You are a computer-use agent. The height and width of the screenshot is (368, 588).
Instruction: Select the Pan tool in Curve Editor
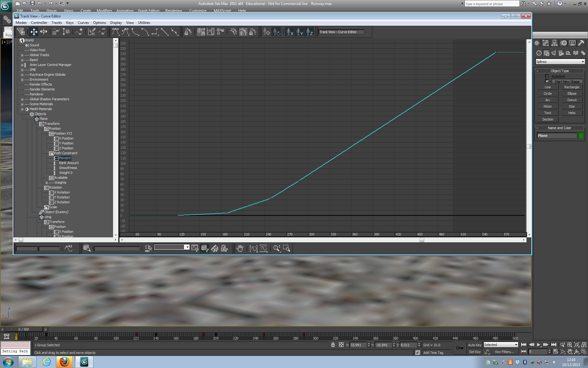(240, 248)
